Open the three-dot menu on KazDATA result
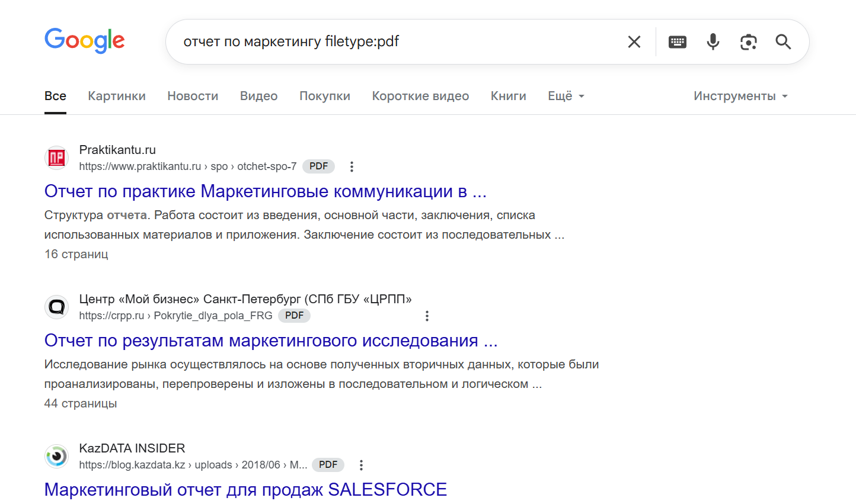 coord(361,465)
